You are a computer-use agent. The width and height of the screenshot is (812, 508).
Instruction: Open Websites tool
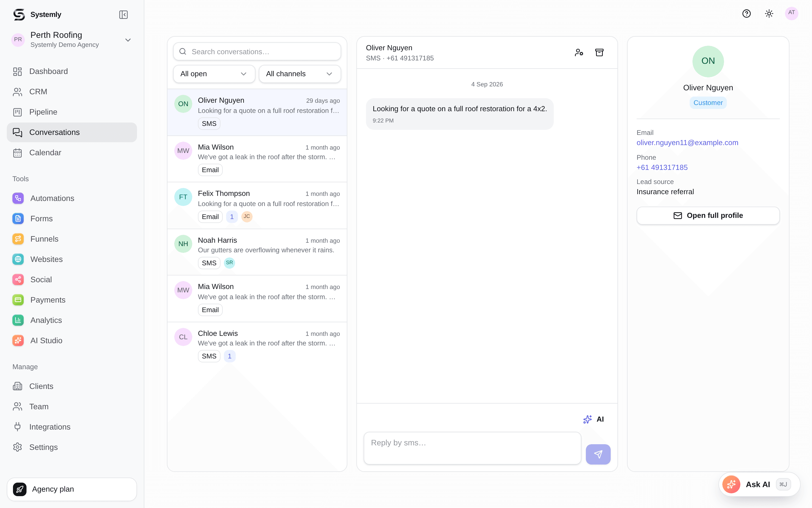point(72,259)
